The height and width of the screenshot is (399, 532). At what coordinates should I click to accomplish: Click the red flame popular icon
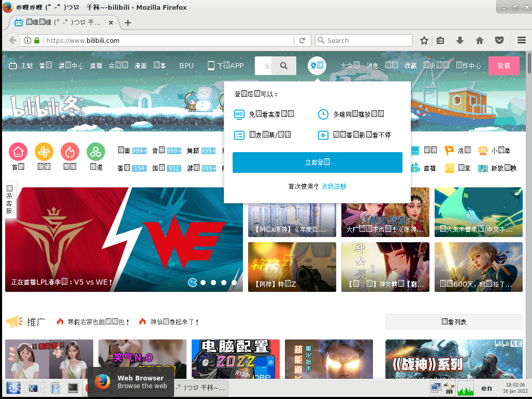(x=70, y=152)
